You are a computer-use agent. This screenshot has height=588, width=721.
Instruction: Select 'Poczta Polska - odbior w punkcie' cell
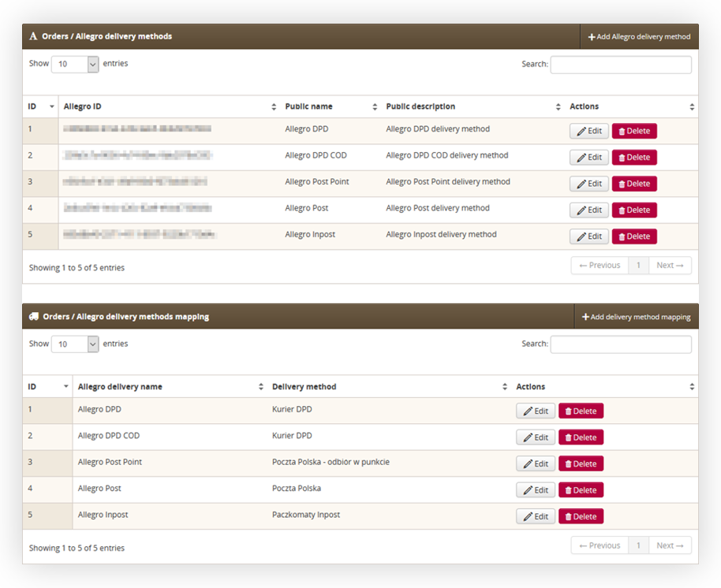coord(331,462)
